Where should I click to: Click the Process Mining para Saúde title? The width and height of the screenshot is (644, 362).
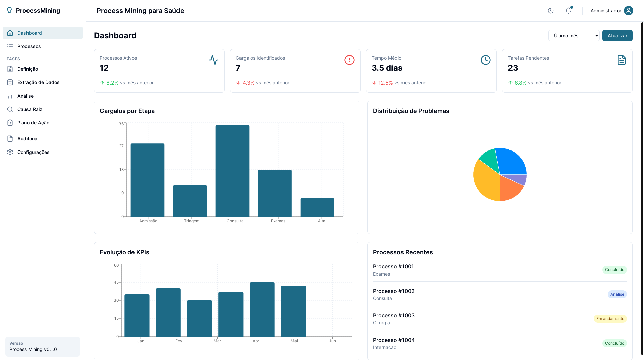click(x=141, y=11)
